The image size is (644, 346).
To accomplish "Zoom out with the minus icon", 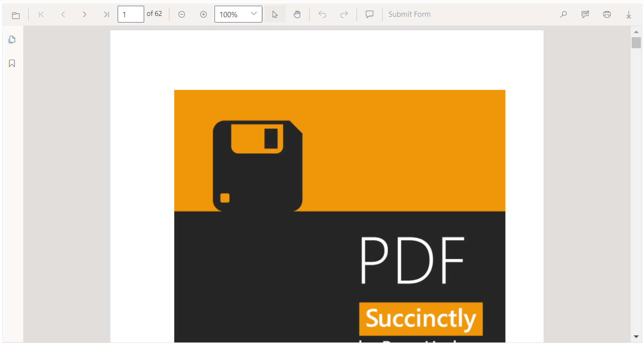I will click(x=182, y=15).
